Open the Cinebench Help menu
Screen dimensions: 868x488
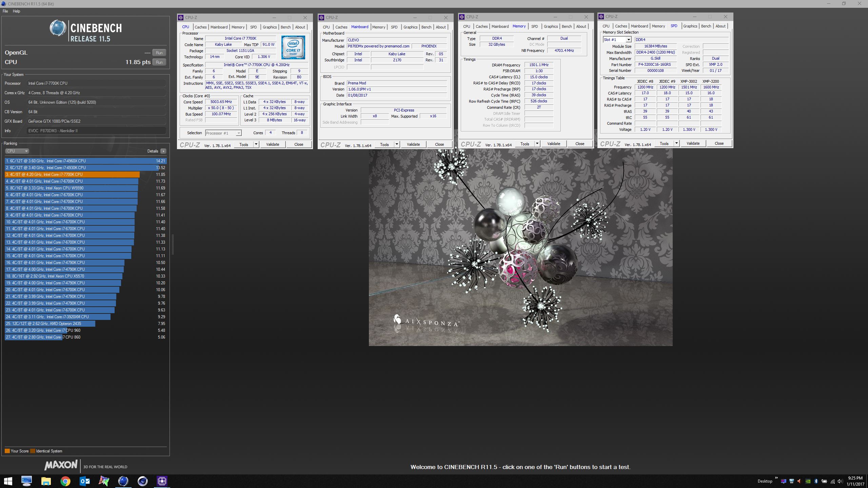point(16,11)
